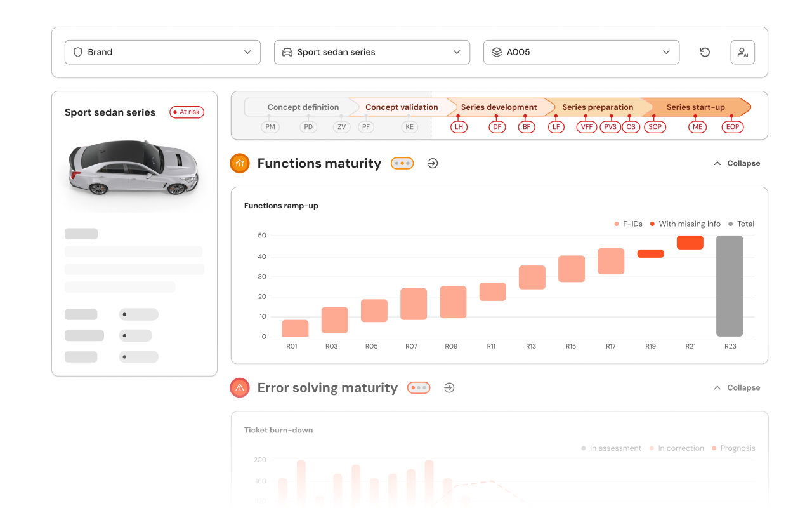812x508 pixels.
Task: Click the PF milestone marker
Action: [x=366, y=127]
